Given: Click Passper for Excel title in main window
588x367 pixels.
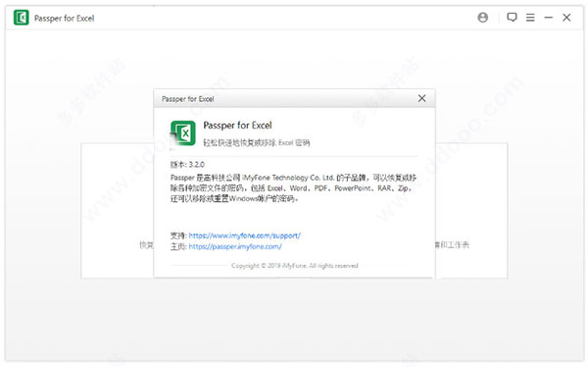Looking at the screenshot, I should (64, 18).
